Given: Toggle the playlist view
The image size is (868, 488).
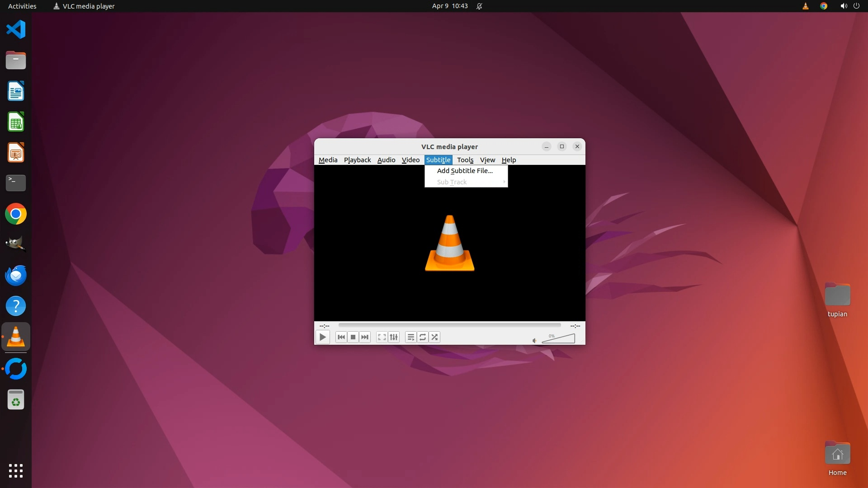Looking at the screenshot, I should pos(410,337).
